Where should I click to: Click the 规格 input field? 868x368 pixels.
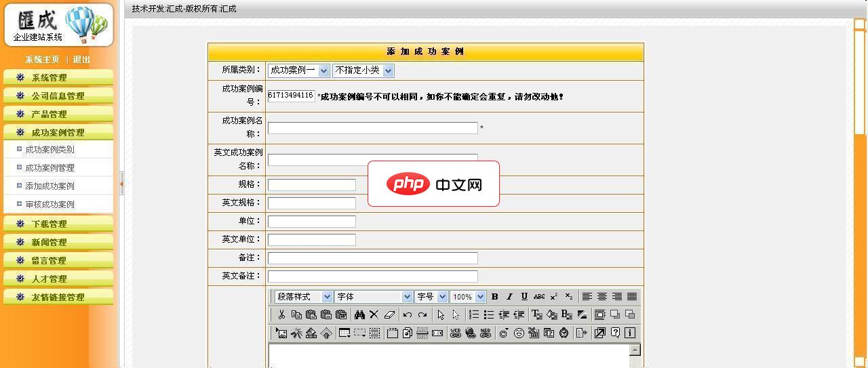click(x=312, y=185)
